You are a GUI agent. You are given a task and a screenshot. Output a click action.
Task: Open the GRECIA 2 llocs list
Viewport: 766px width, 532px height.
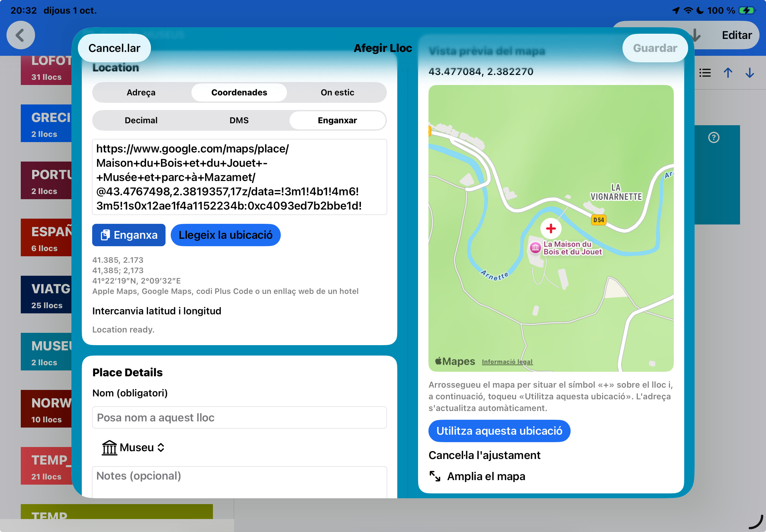coord(46,124)
